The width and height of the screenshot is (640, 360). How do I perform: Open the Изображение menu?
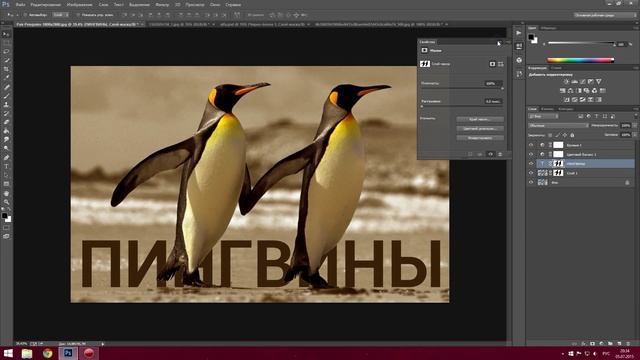pos(79,5)
